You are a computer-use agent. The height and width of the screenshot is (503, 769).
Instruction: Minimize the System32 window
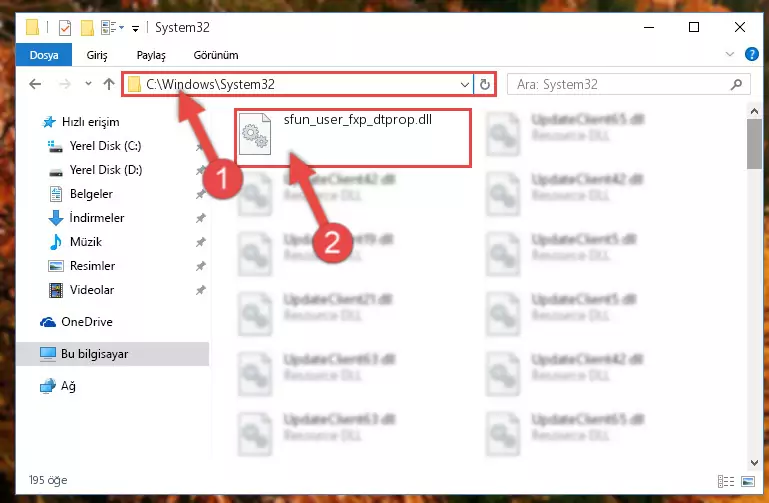(x=649, y=27)
